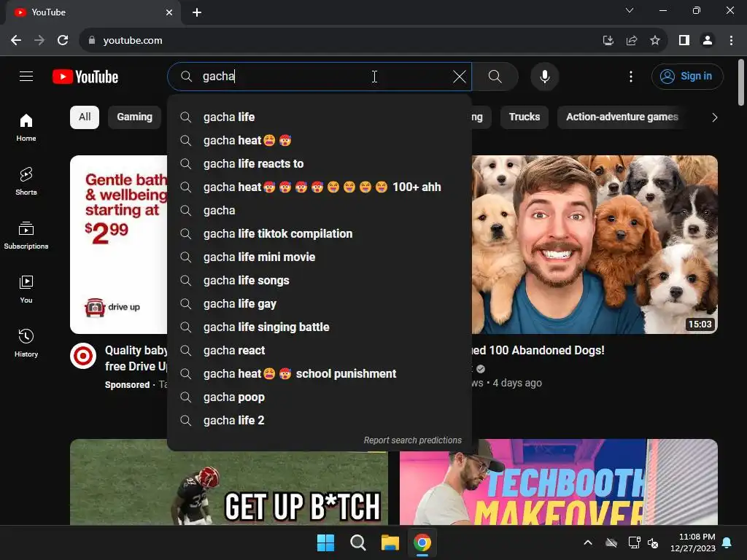Clear the search box with the X

[x=460, y=76]
